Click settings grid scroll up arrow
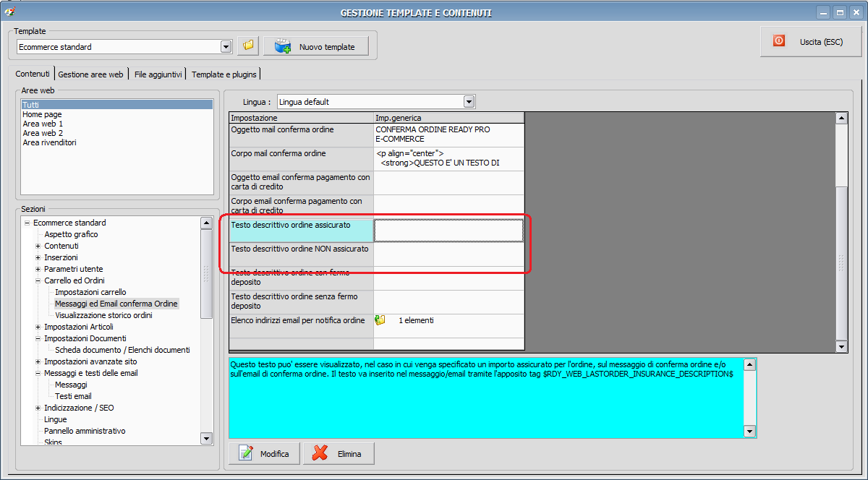The image size is (868, 480). (841, 119)
